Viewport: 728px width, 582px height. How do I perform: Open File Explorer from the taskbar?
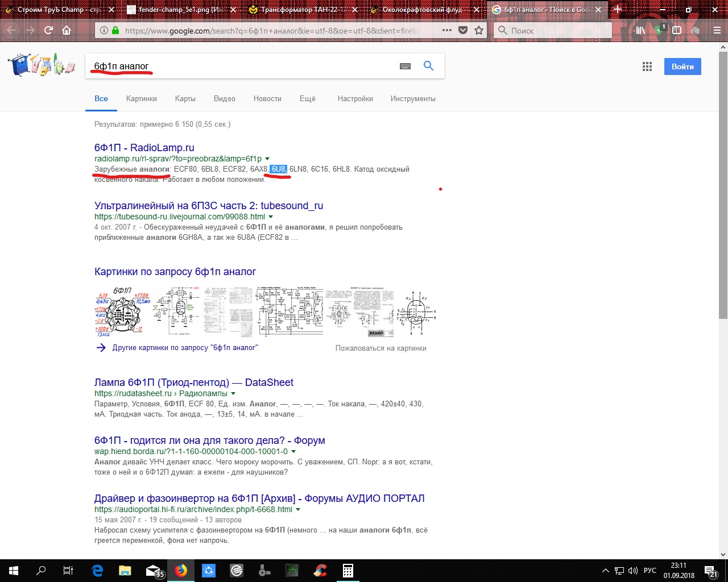click(125, 571)
